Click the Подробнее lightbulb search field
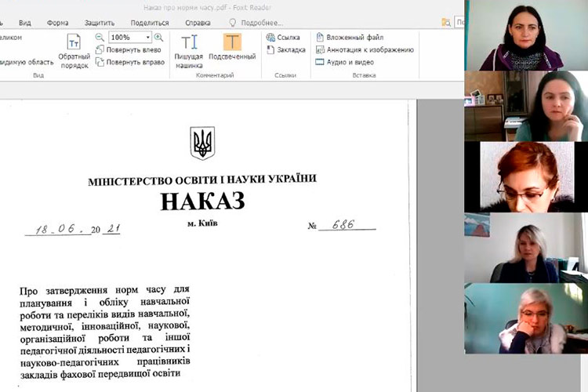 click(256, 23)
